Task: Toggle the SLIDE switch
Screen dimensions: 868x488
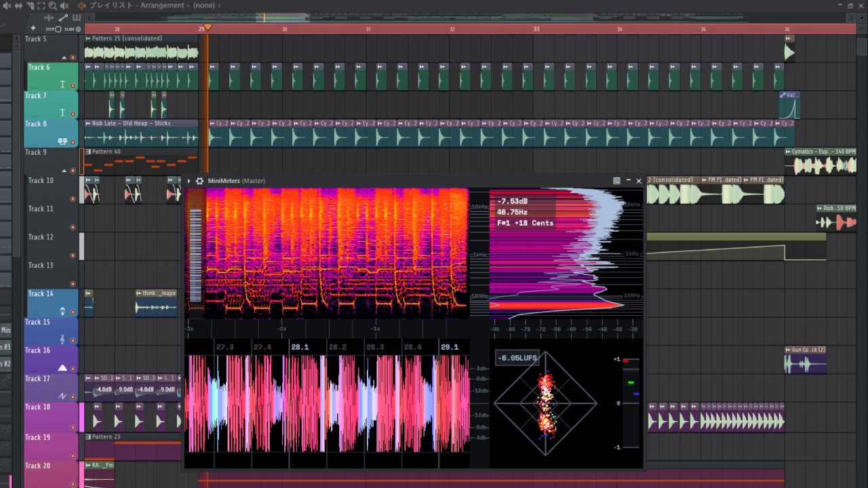Action: (78, 29)
